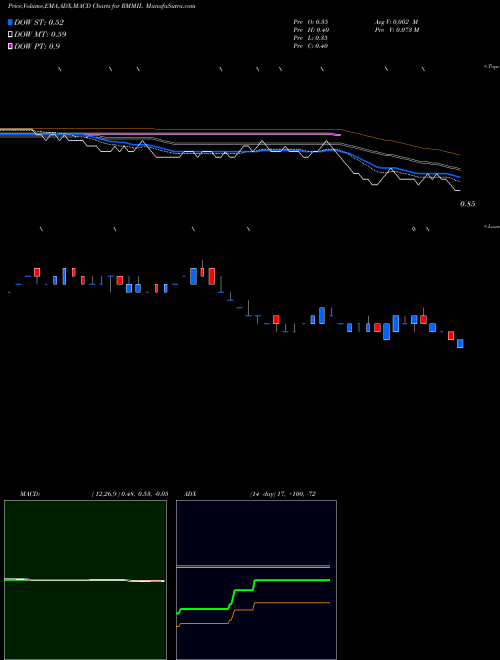Click the 'Pre V: 0.073 M' volume text

click(x=397, y=30)
